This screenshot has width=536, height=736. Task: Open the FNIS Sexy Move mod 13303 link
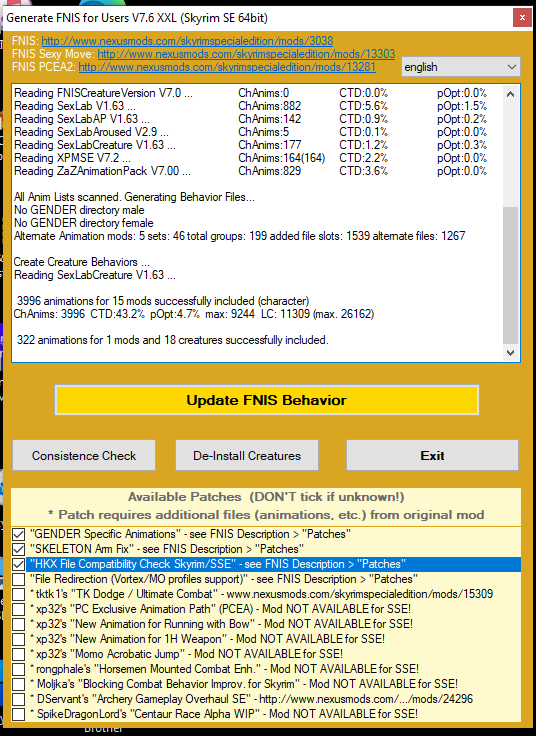pos(246,54)
